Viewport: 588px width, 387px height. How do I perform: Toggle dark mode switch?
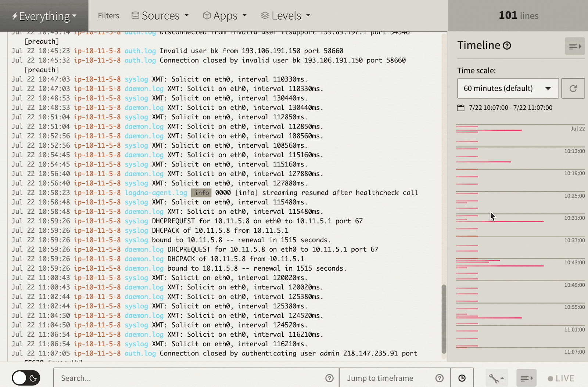(x=26, y=378)
